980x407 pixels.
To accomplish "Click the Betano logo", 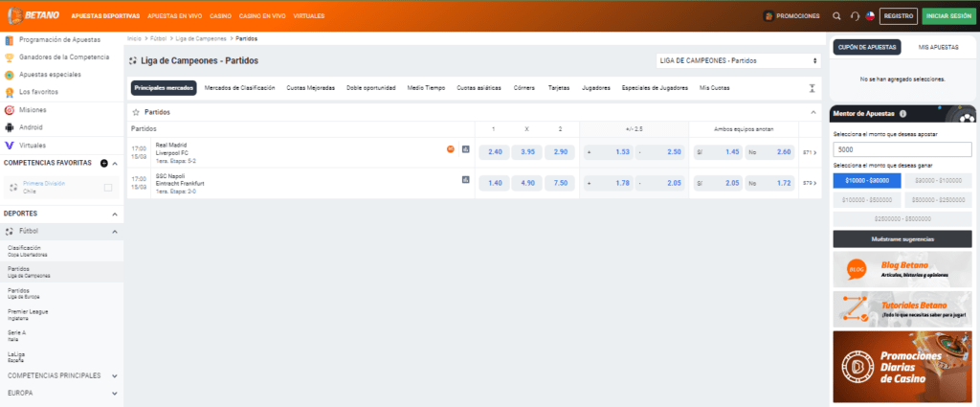I will (x=34, y=15).
